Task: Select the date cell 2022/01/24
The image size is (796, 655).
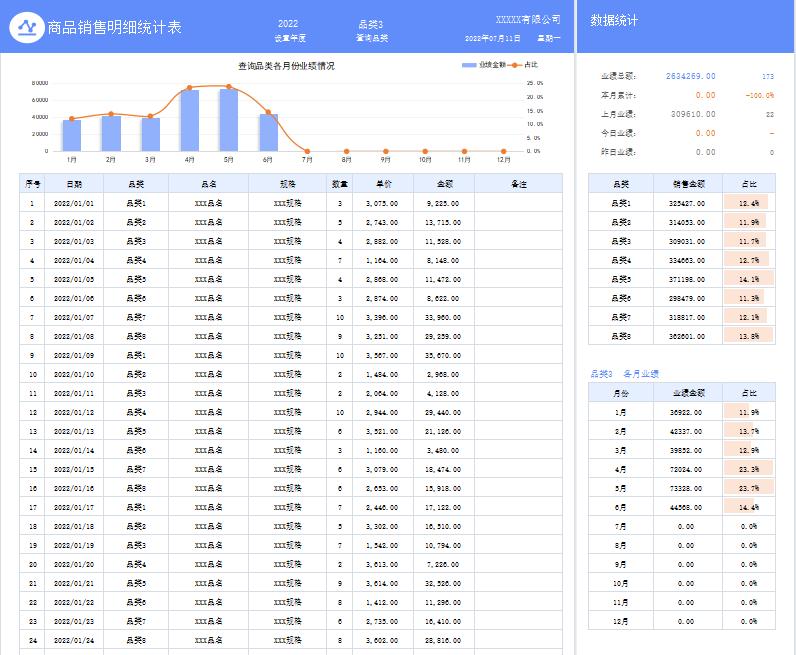Action: [74, 640]
